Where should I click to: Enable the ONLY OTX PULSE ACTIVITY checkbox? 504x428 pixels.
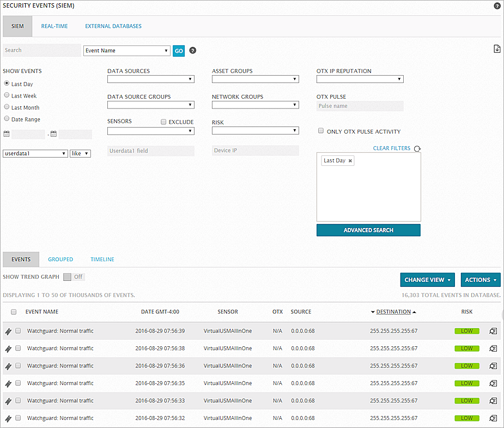click(321, 130)
